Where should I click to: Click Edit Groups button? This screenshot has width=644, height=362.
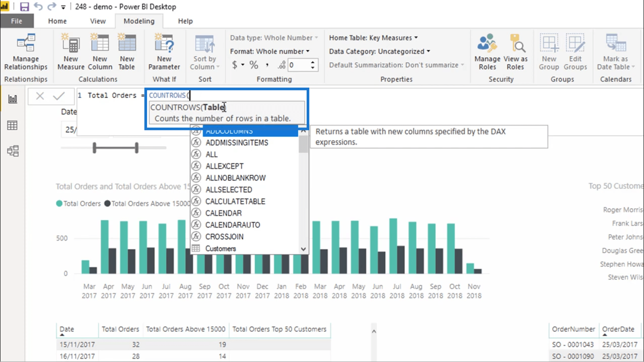575,52
